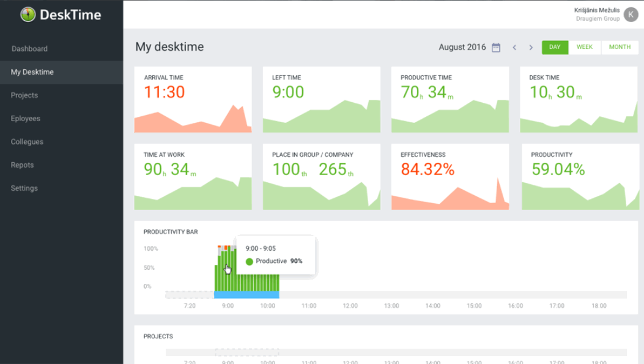Switch to WEEK view
The image size is (644, 364).
point(585,47)
